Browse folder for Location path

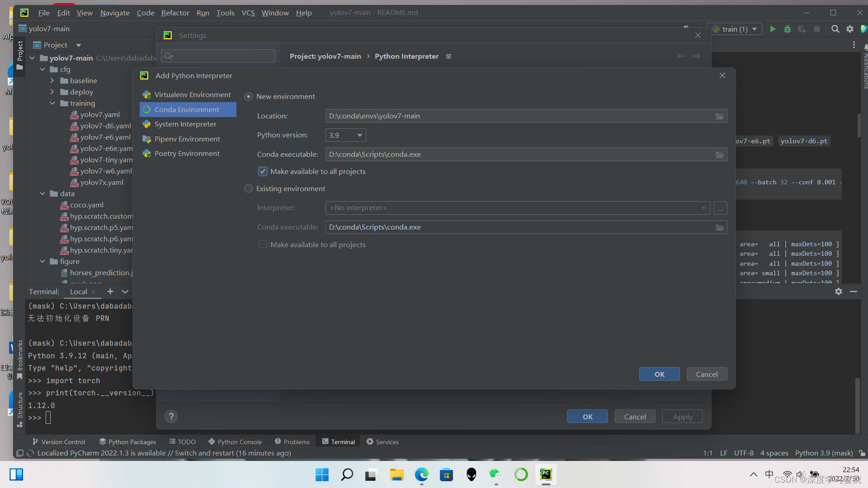720,116
